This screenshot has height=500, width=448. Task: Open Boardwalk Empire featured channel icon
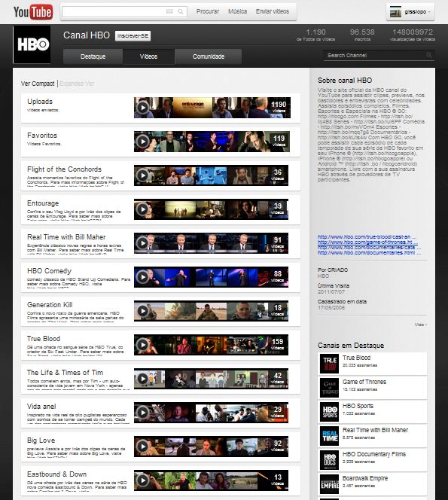click(329, 483)
